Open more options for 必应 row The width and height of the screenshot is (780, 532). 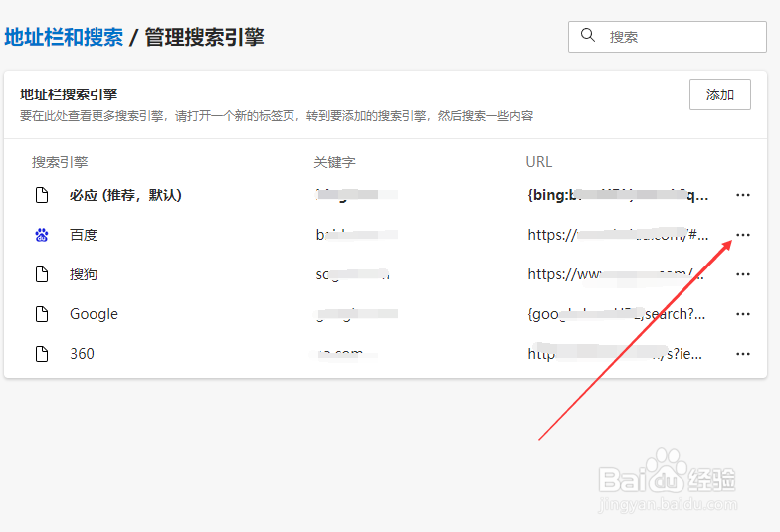[x=742, y=195]
